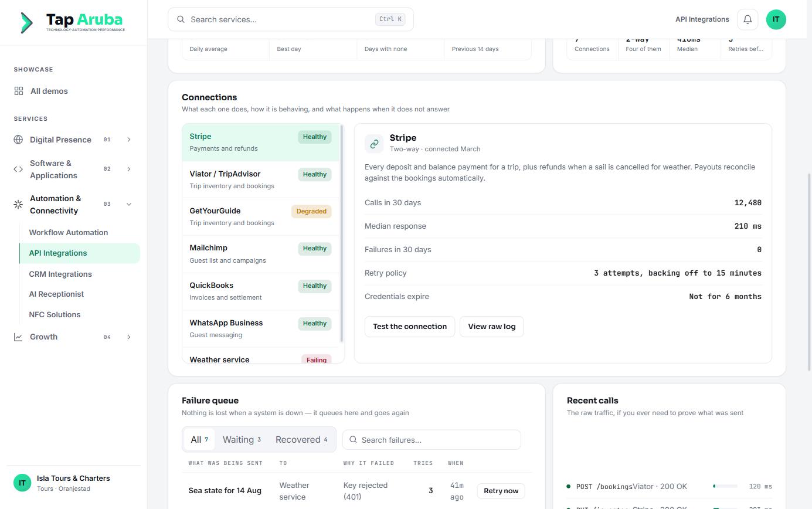Select the Weather service connection
This screenshot has width=812, height=509.
click(260, 356)
